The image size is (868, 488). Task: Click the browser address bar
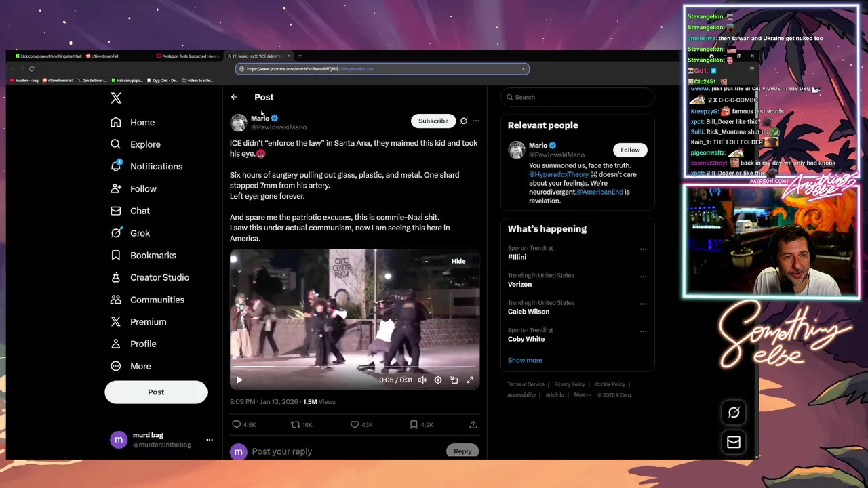point(382,68)
